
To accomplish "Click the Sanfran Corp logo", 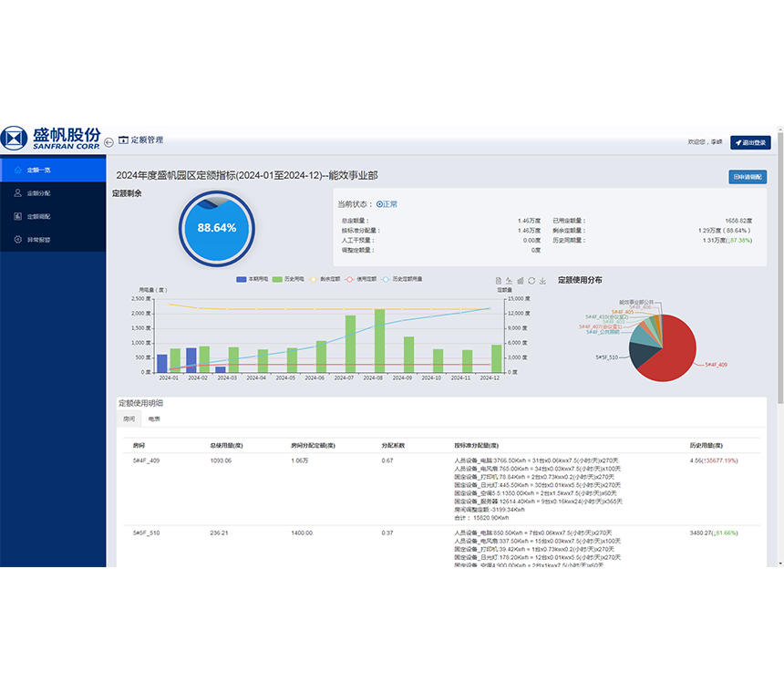I will 51,139.
